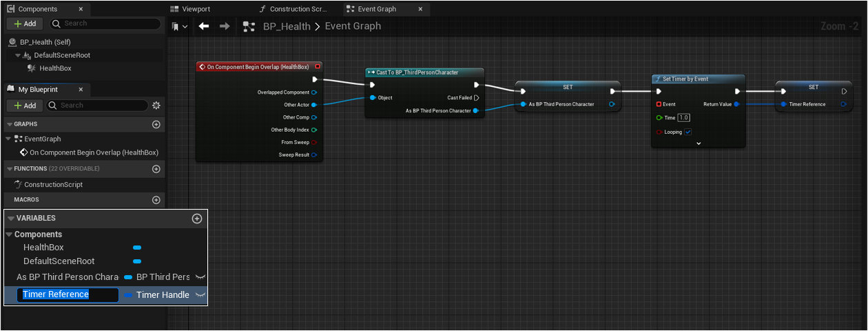The height and width of the screenshot is (331, 868).
Task: Add a new variable with the VARIABLES plus icon
Action: point(197,219)
